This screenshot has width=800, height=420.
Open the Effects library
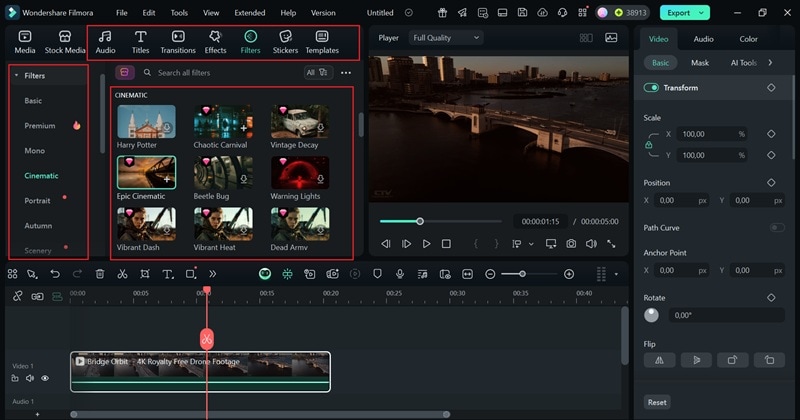tap(215, 42)
